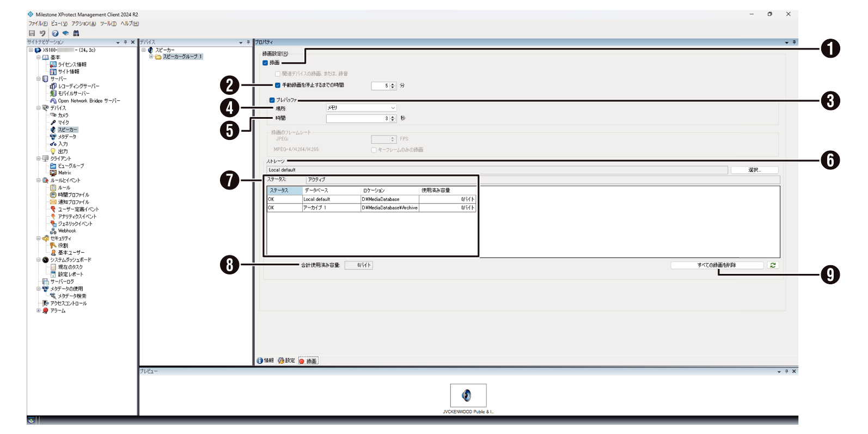Open the 場所 dropdown showing メモリ
The image size is (868, 434).
[x=361, y=108]
